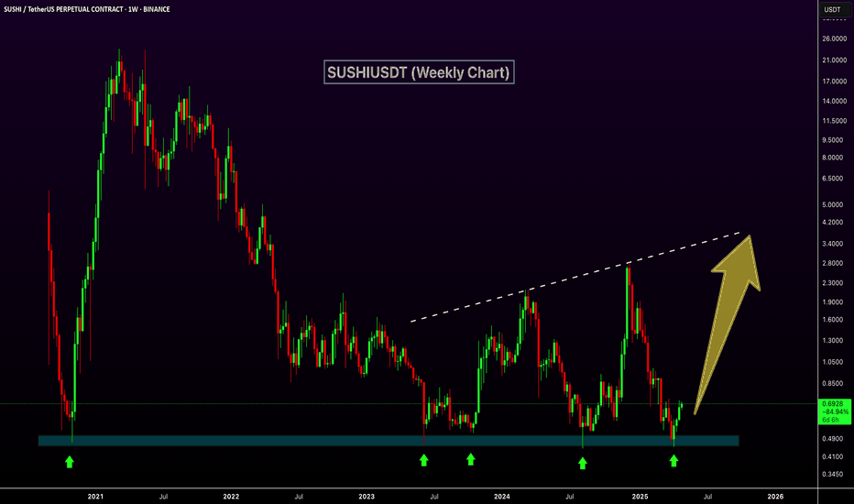Click the 2.8000 price axis label
854x504 pixels.
click(x=833, y=263)
